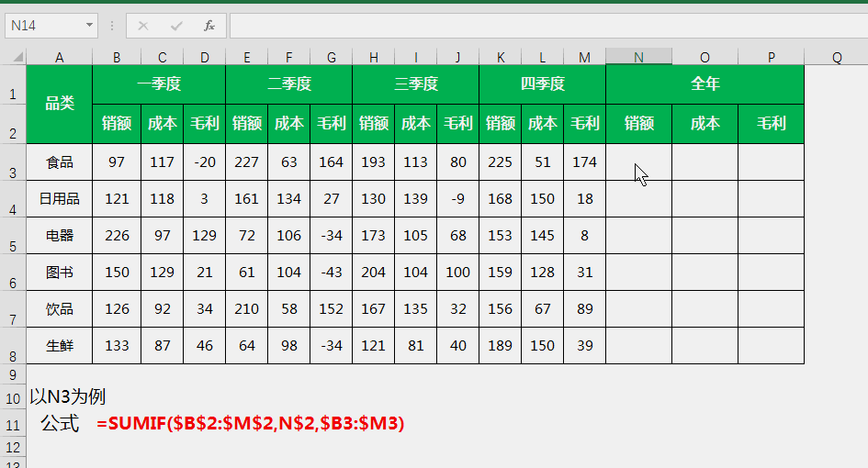Click the formula bar resize dots handle
The width and height of the screenshot is (868, 468).
[112, 26]
